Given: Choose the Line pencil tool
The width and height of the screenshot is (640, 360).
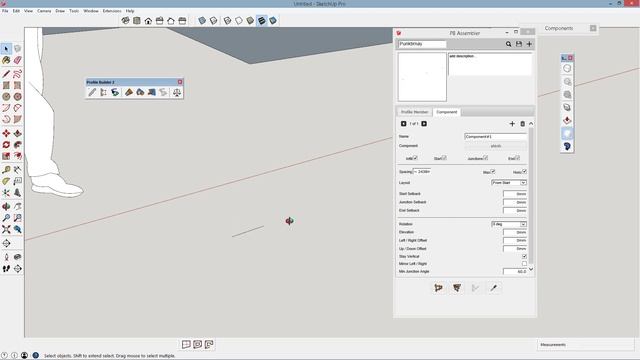Looking at the screenshot, I should pos(6,74).
